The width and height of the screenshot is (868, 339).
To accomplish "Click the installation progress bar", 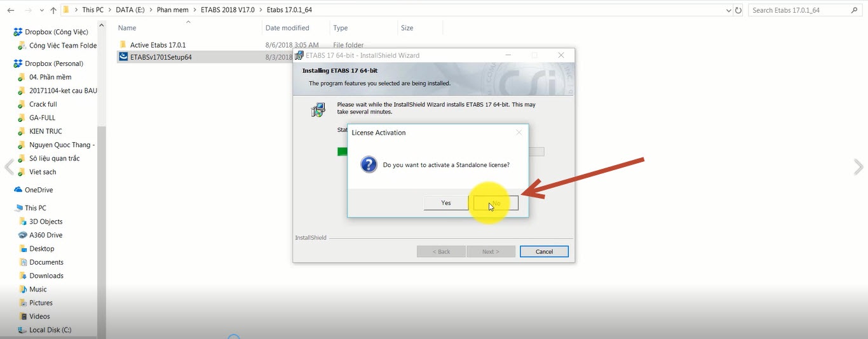I will 440,152.
